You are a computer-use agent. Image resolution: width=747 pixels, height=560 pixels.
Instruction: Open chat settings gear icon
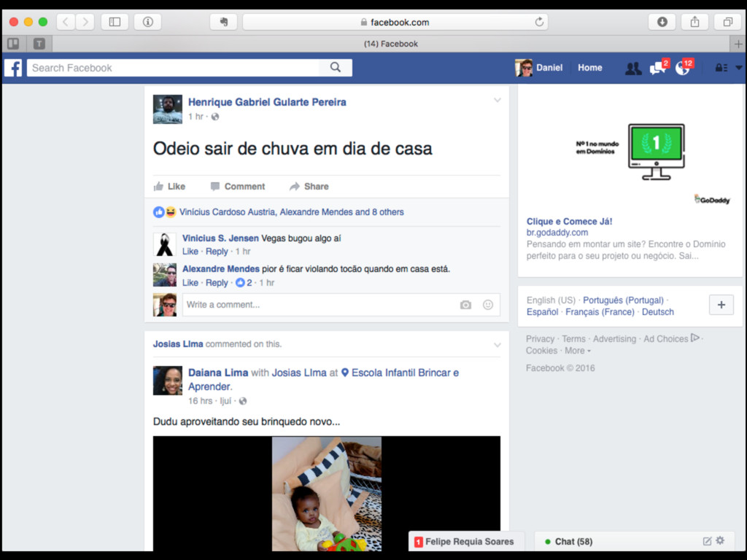point(720,540)
